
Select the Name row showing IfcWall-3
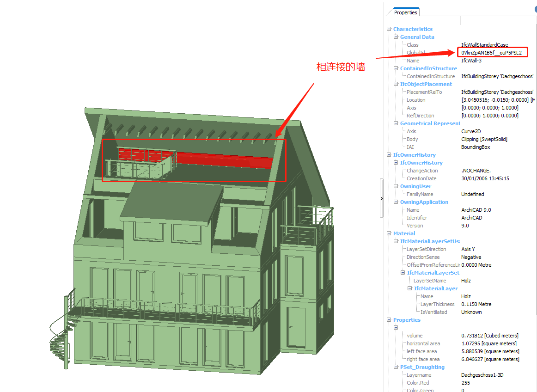(471, 61)
